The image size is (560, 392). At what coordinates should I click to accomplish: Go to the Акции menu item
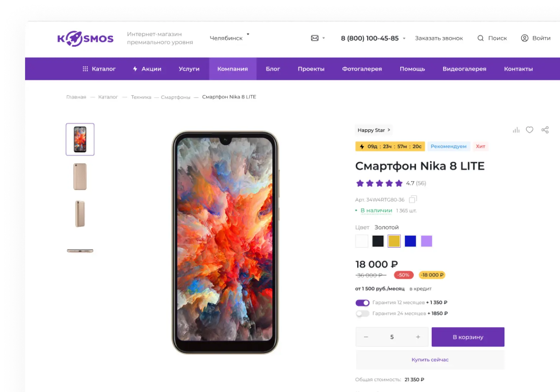pos(147,69)
